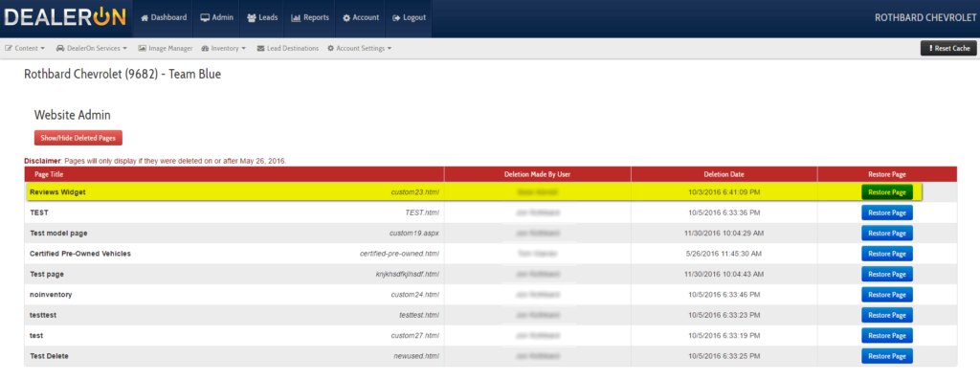This screenshot has width=980, height=380.
Task: Select the custom23.html file name
Action: click(415, 192)
